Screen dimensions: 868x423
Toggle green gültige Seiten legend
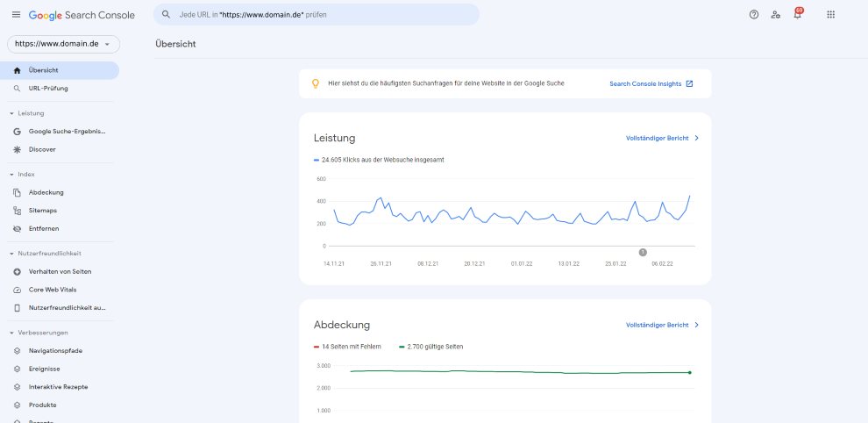click(x=430, y=347)
